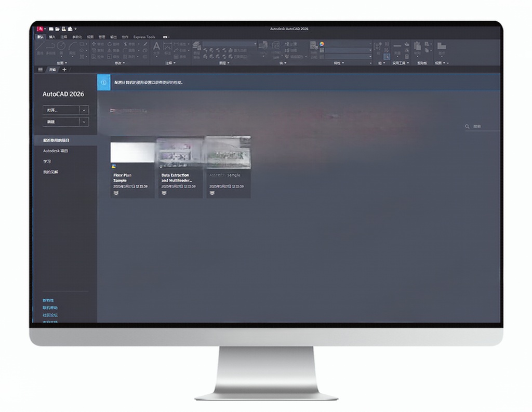
Task: Expand the New (新建) button dropdown arrow
Action: click(x=84, y=122)
